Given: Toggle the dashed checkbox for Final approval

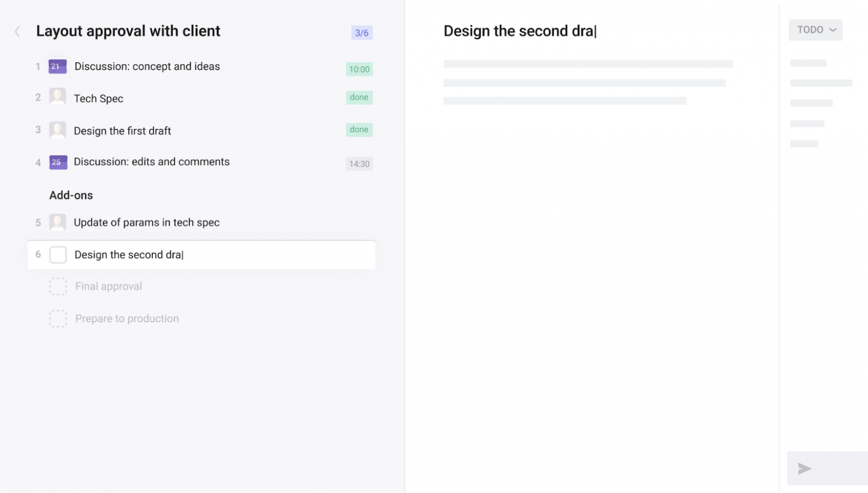Looking at the screenshot, I should pyautogui.click(x=58, y=287).
